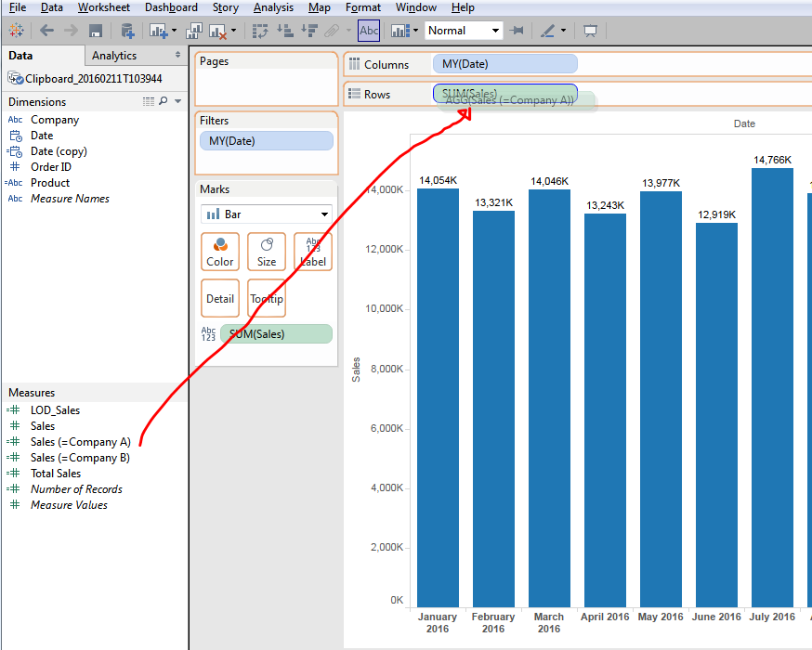Click the Dimensions search magnifier icon
This screenshot has height=650, width=812.
tap(164, 101)
